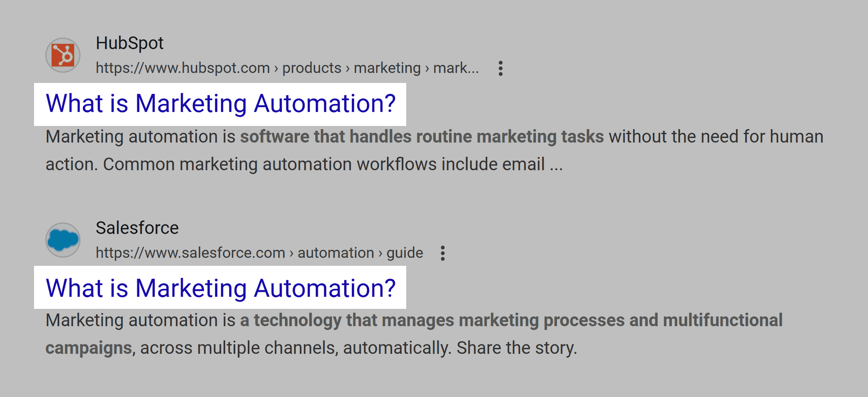Click the Salesforce cloud favicon
The height and width of the screenshot is (397, 868).
[63, 240]
